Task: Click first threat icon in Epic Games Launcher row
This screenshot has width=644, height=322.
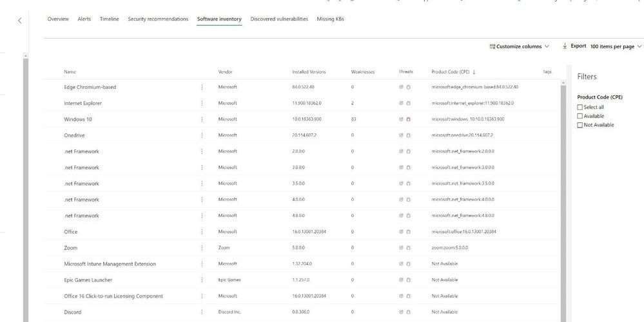Action: [x=401, y=279]
